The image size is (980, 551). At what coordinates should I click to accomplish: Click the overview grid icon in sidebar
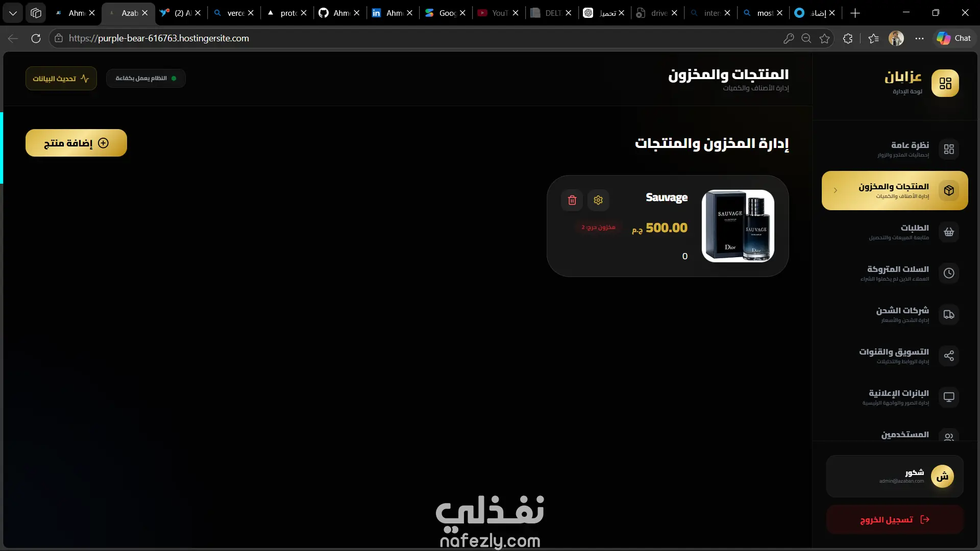point(949,149)
